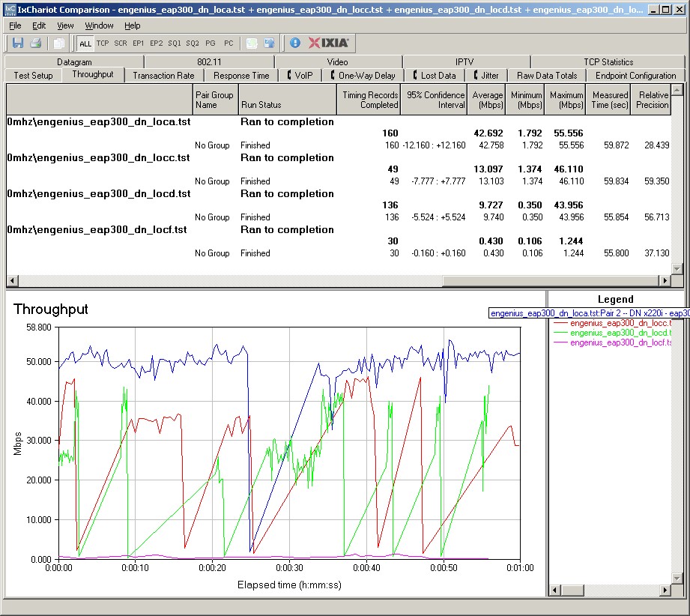
Task: Click the Save disk icon
Action: click(18, 43)
